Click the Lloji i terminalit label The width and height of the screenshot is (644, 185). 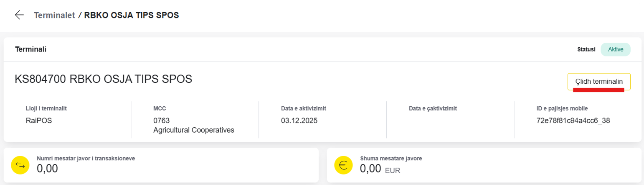pos(46,108)
